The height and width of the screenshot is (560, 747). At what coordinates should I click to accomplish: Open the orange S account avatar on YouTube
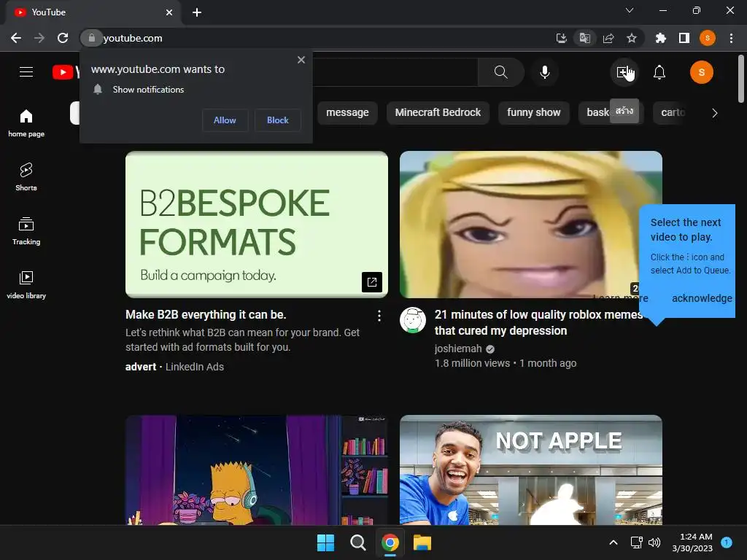coord(701,72)
